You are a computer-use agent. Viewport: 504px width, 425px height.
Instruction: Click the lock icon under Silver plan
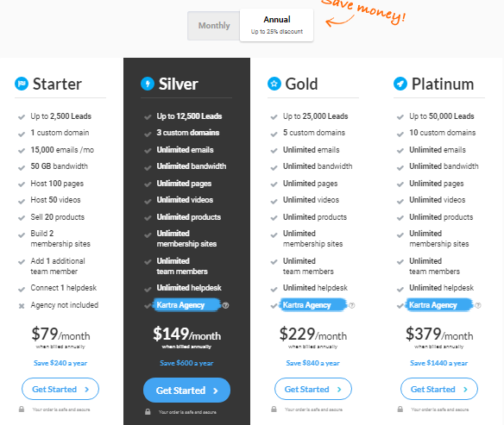(x=148, y=412)
